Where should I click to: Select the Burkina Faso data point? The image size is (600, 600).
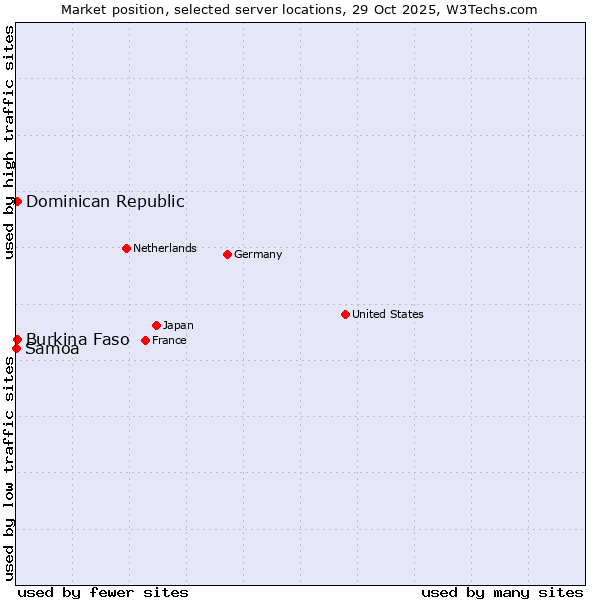tap(17, 339)
